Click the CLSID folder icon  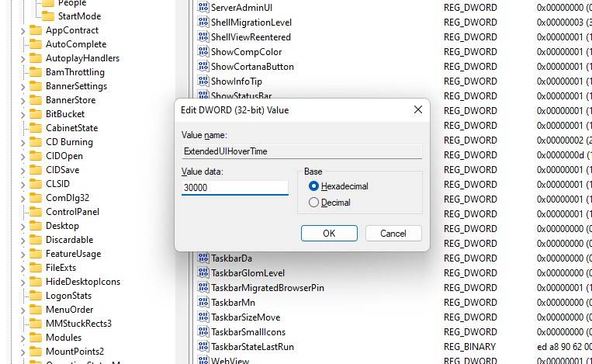tap(36, 184)
